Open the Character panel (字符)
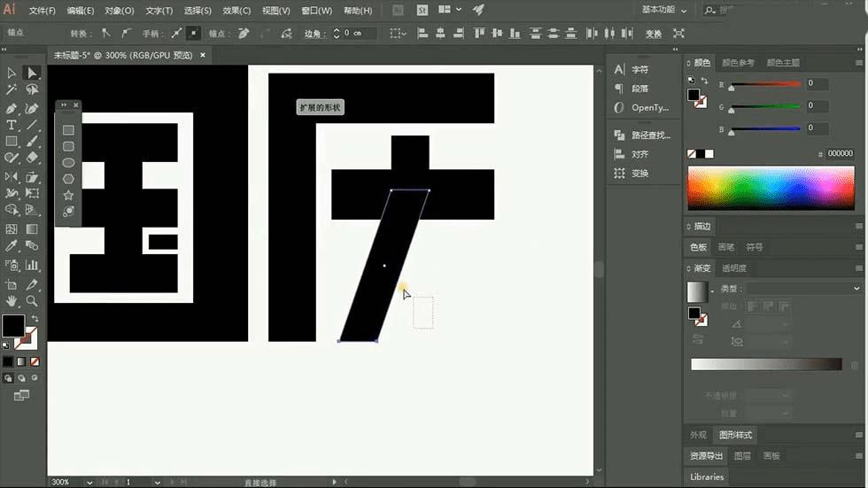This screenshot has height=488, width=868. click(x=632, y=70)
